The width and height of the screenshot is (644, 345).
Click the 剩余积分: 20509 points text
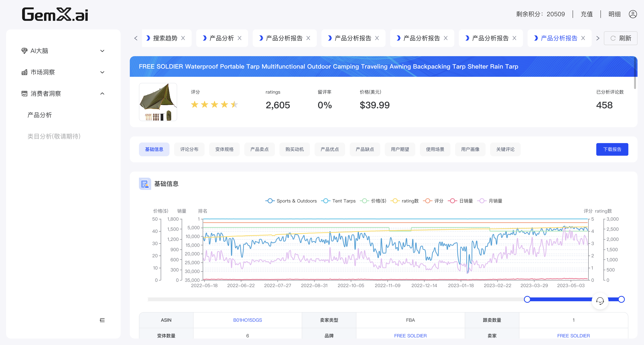point(540,14)
